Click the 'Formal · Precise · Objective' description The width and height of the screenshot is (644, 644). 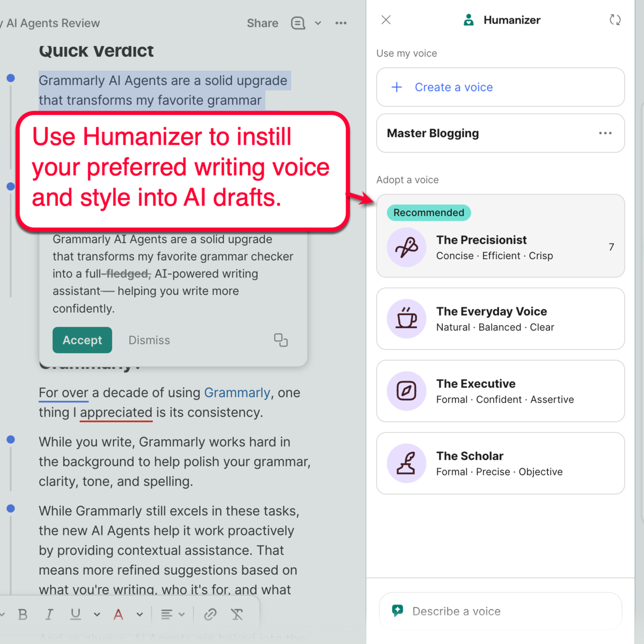coord(499,472)
